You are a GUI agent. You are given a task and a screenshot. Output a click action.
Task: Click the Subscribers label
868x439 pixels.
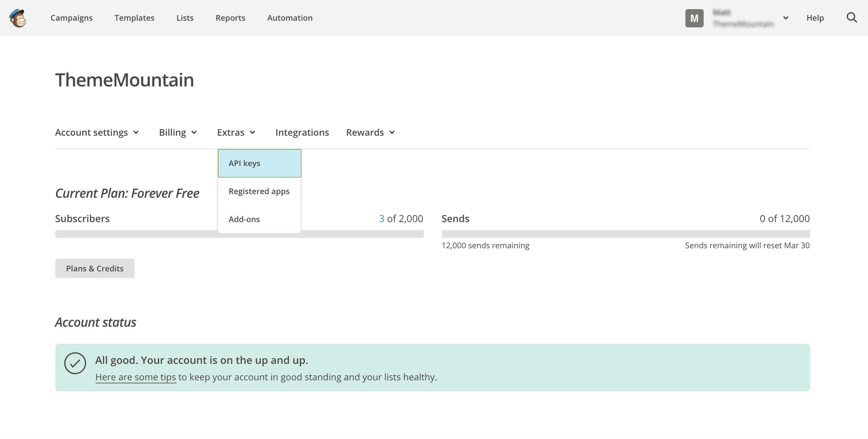pyautogui.click(x=82, y=219)
